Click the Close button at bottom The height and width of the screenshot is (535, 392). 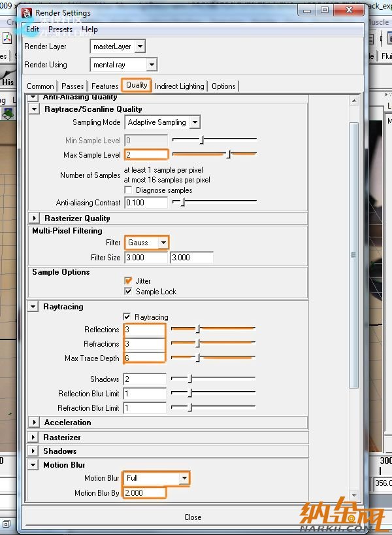[x=193, y=517]
